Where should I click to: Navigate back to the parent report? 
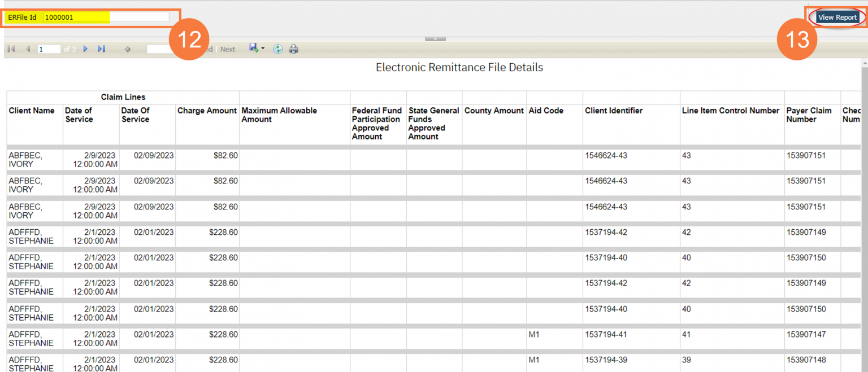pyautogui.click(x=128, y=49)
